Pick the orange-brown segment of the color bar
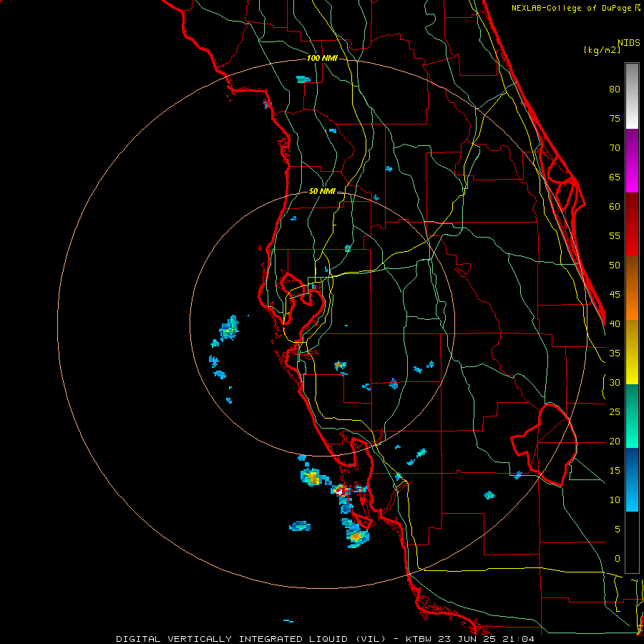This screenshot has height=644, width=644. click(x=632, y=288)
